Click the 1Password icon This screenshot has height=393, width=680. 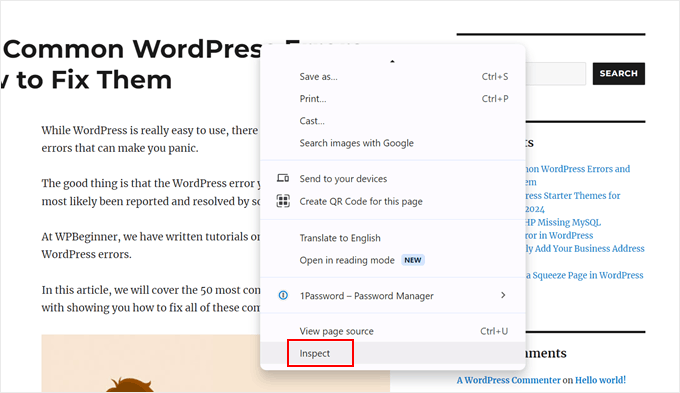(283, 295)
